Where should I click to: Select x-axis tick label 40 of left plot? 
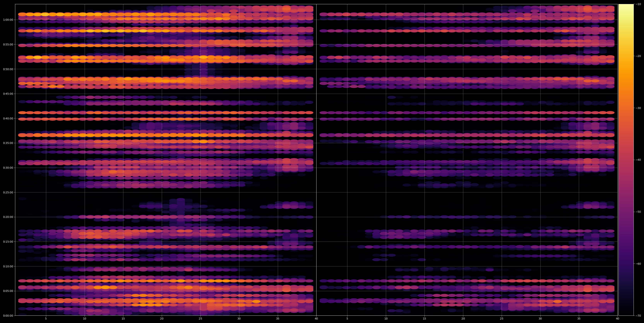pyautogui.click(x=316, y=319)
